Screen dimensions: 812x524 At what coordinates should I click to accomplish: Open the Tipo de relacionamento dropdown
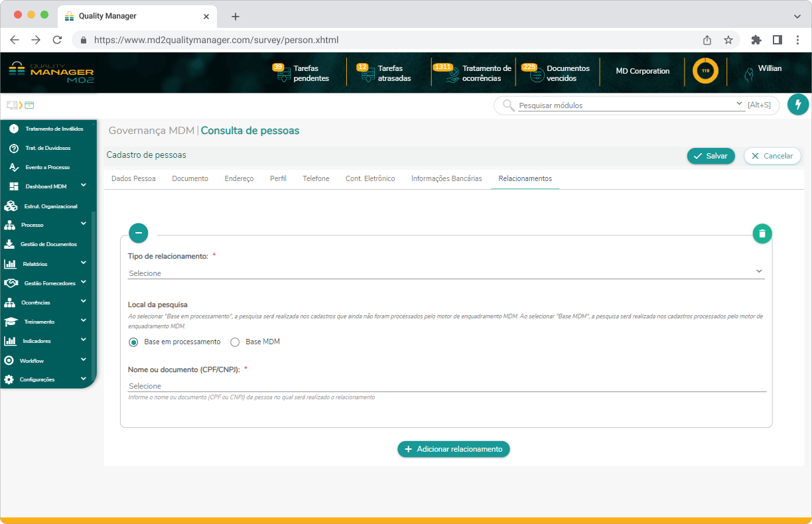[x=446, y=273]
